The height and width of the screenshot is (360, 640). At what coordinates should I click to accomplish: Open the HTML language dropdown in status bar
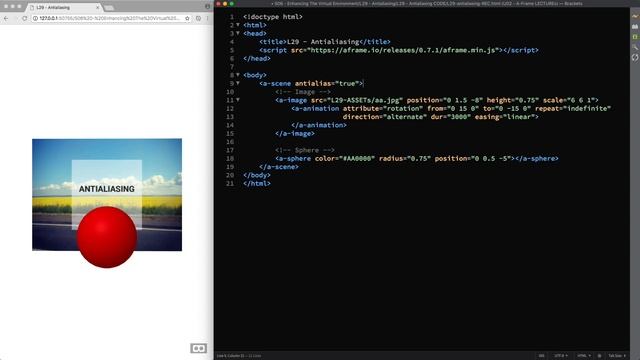584,356
